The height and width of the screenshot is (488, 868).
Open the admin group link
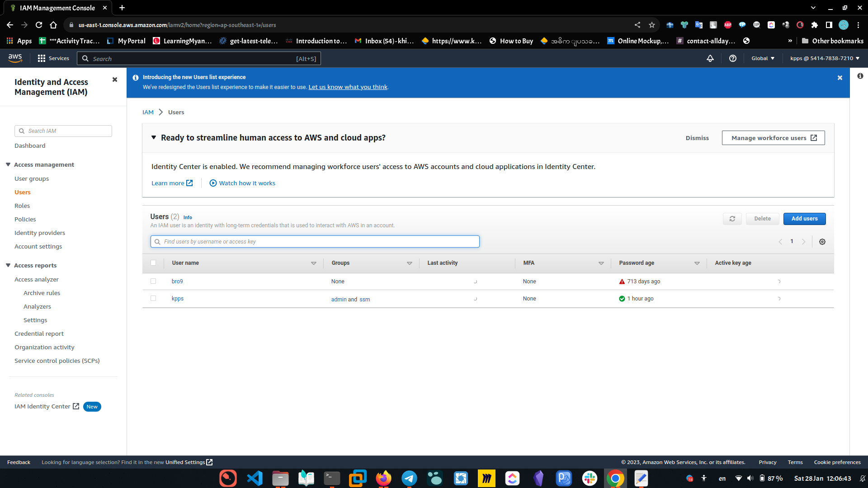(339, 299)
